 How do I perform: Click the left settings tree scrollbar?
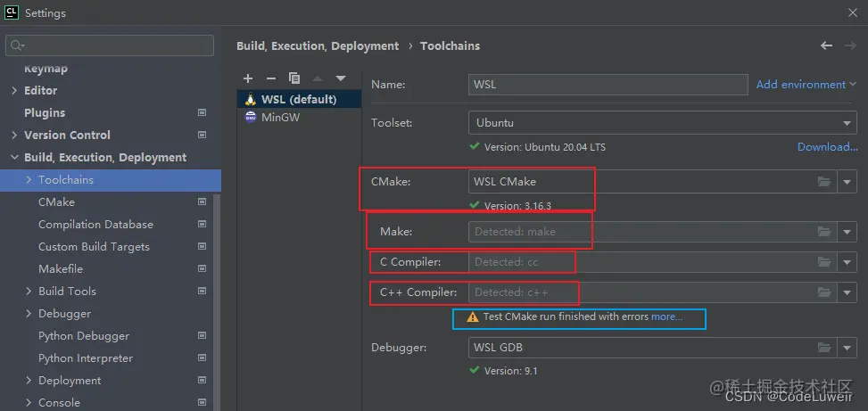(x=218, y=301)
